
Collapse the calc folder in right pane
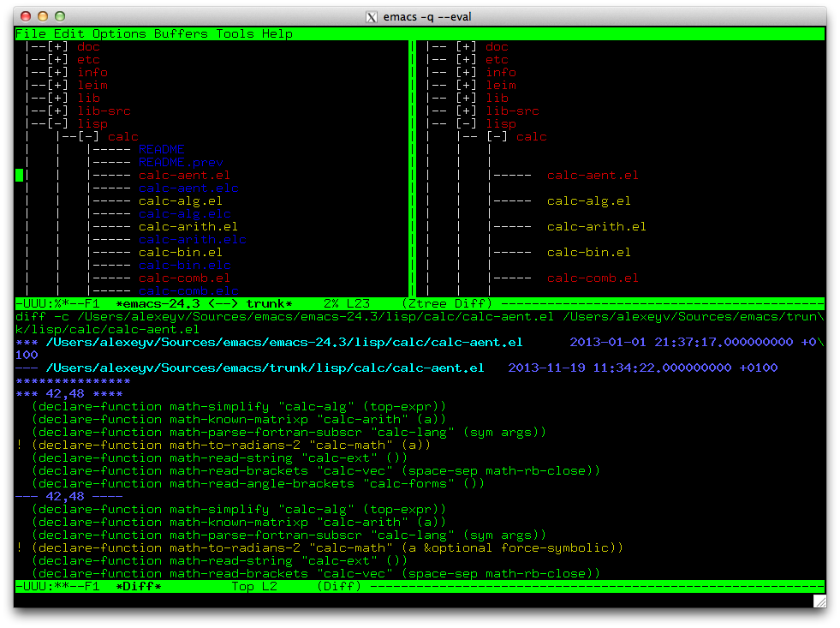pos(497,136)
